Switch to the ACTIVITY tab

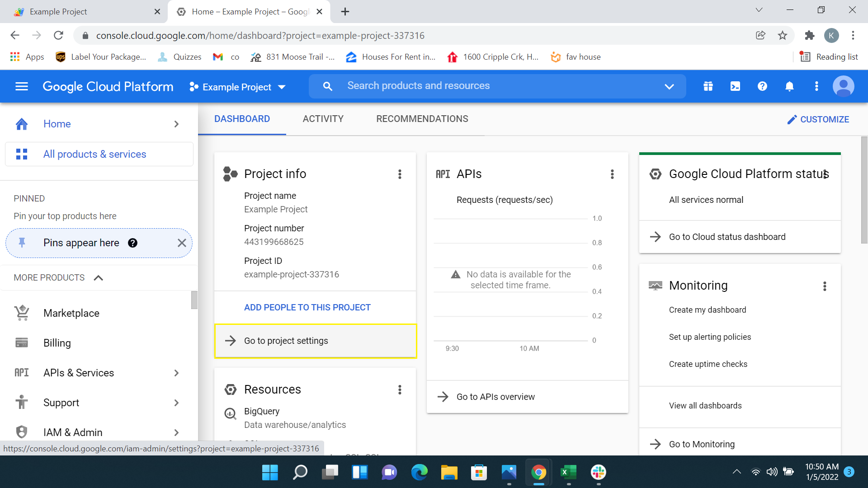[323, 119]
